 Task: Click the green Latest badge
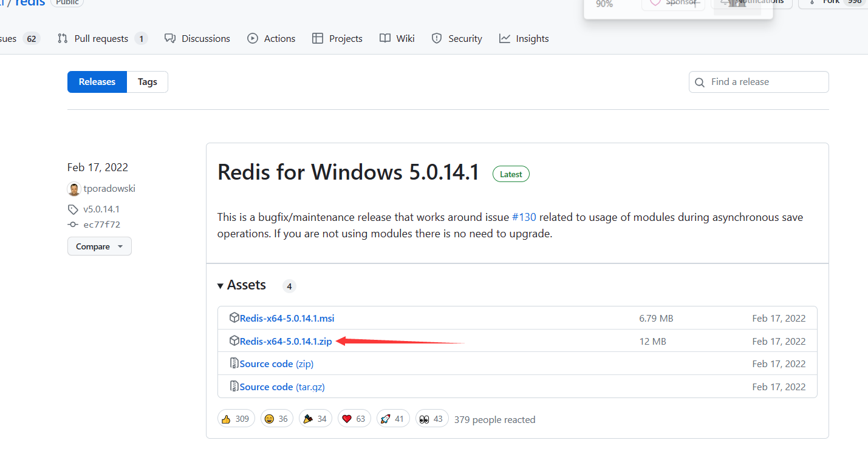[x=511, y=174]
